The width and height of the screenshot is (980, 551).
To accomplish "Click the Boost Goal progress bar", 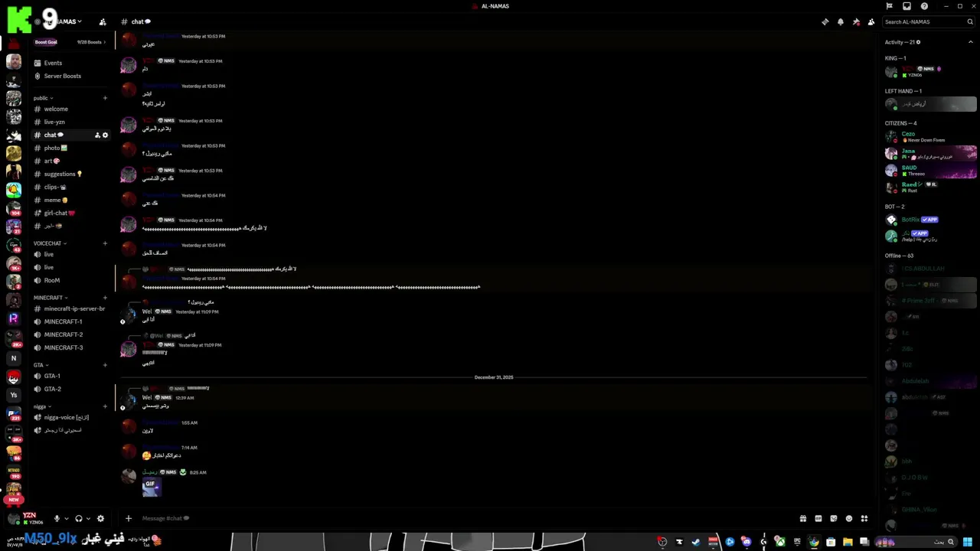I will (x=70, y=42).
